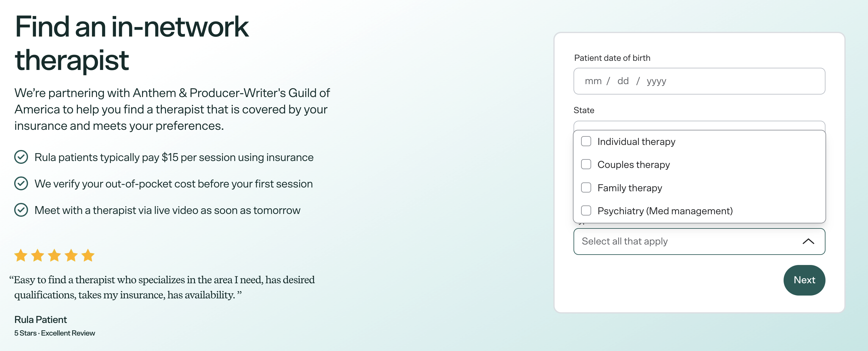Tick the Couples therapy checkbox
Screen dimensions: 868x351
tap(586, 164)
